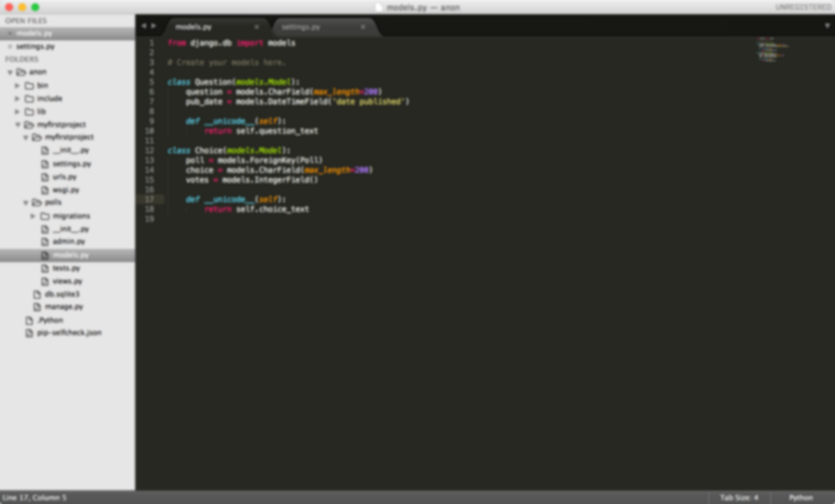Click the folder icon beside include

[x=29, y=98]
